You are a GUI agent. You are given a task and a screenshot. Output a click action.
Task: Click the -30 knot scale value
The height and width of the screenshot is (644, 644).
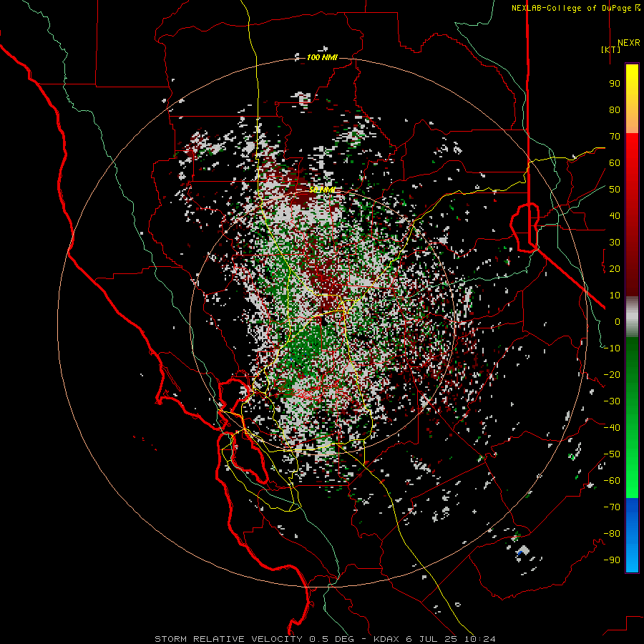(x=612, y=401)
